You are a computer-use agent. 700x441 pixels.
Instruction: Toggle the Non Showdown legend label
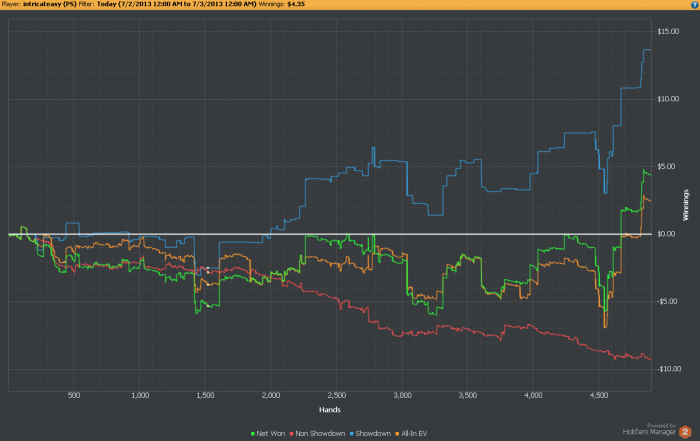point(320,433)
